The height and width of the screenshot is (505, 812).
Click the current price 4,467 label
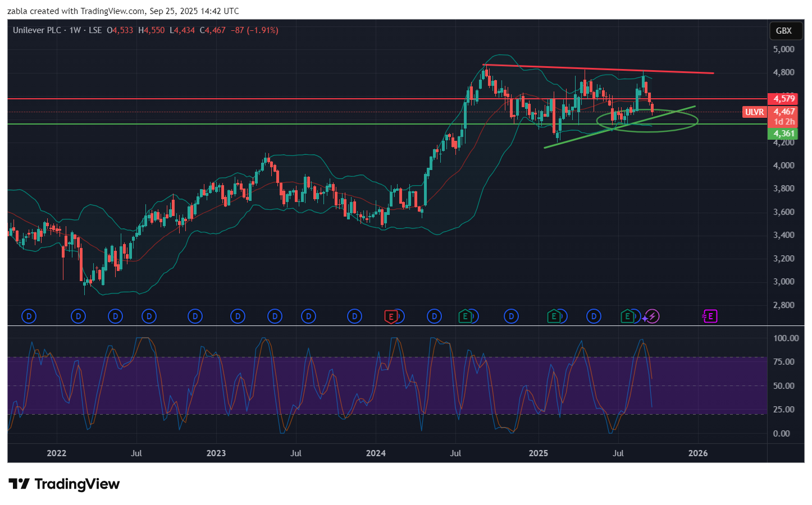point(784,112)
